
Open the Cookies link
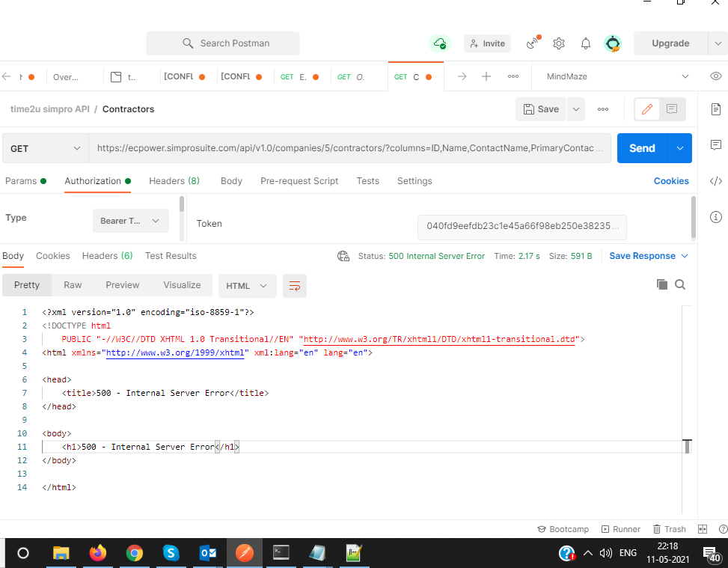click(x=671, y=181)
